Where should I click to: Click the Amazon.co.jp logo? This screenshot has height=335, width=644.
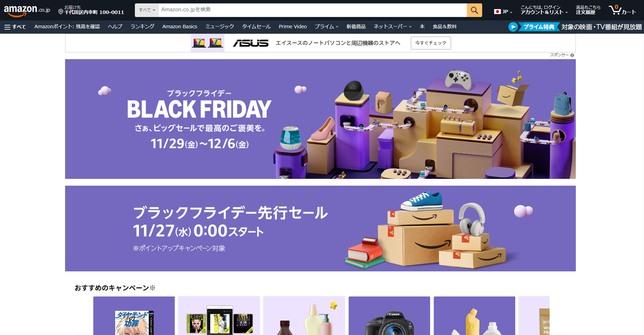tap(27, 10)
